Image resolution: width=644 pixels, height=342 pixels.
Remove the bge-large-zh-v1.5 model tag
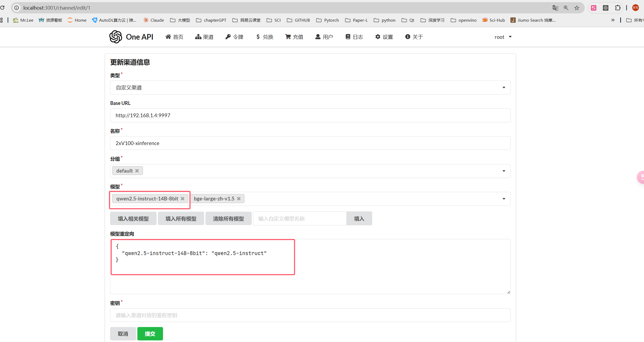239,199
